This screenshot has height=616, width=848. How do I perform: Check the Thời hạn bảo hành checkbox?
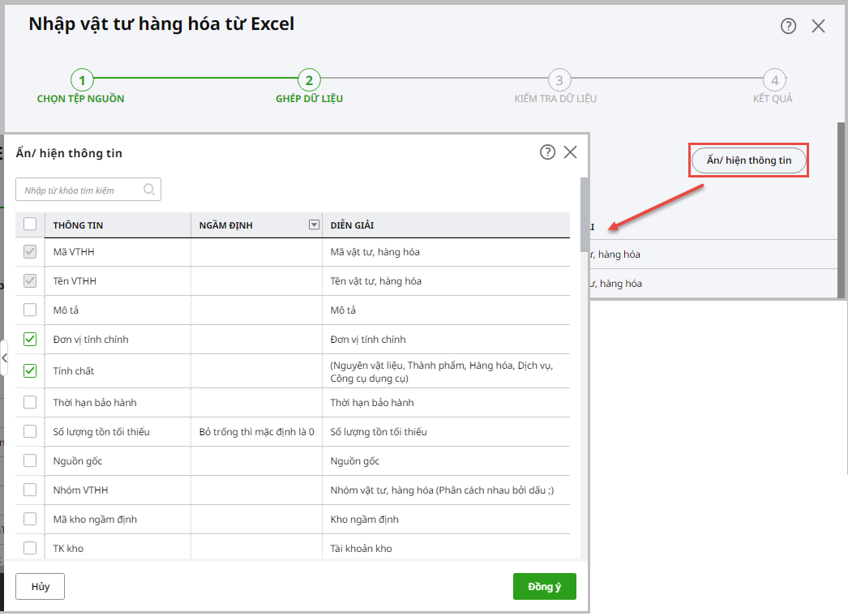(30, 402)
